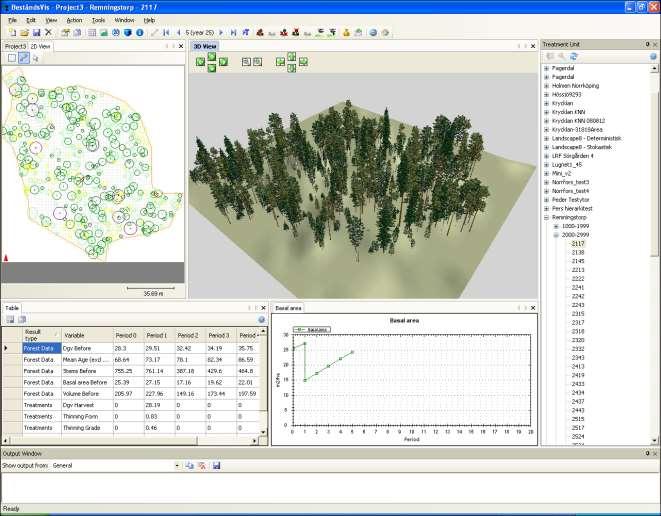Close the 2D View panel
The width and height of the screenshot is (661, 516).
click(x=181, y=46)
